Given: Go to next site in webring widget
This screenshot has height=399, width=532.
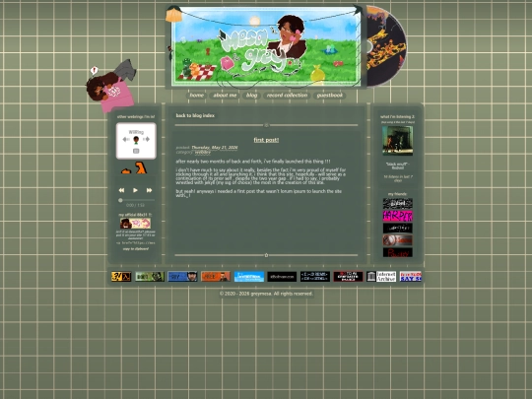Looking at the screenshot, I should [x=146, y=140].
